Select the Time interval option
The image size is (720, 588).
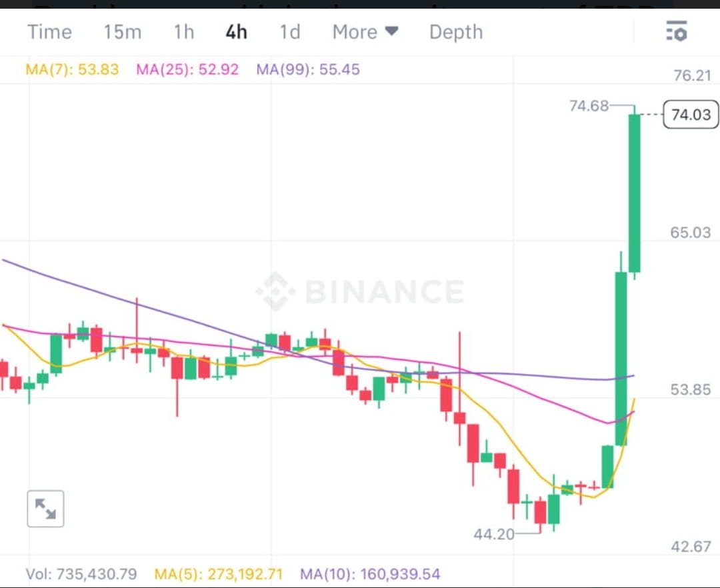(49, 31)
